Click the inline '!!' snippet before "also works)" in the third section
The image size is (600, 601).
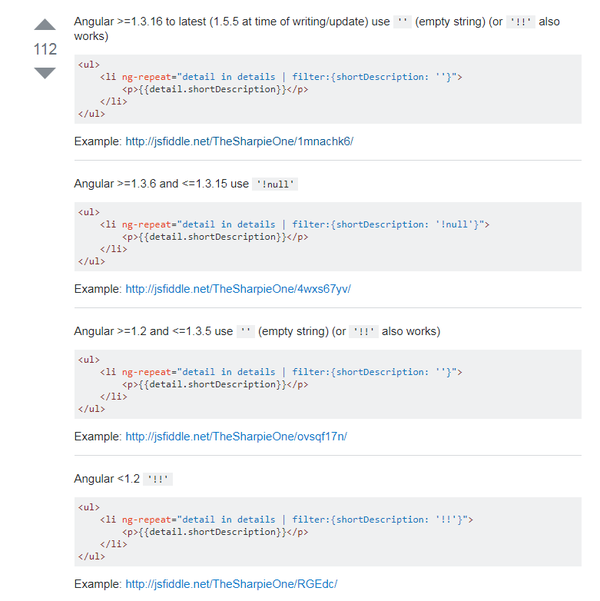point(364,332)
